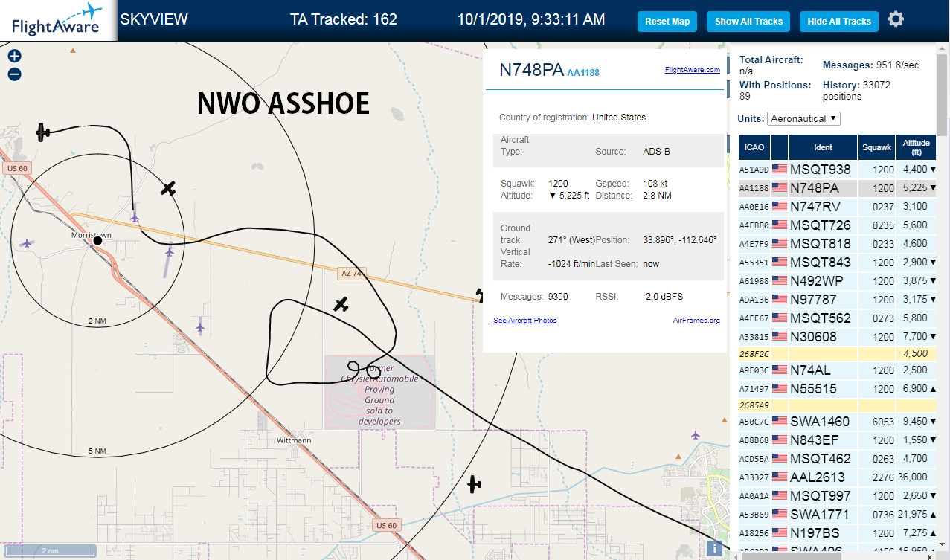Sort table by Altitude (ft) column header
The width and height of the screenshot is (950, 560).
click(x=917, y=147)
